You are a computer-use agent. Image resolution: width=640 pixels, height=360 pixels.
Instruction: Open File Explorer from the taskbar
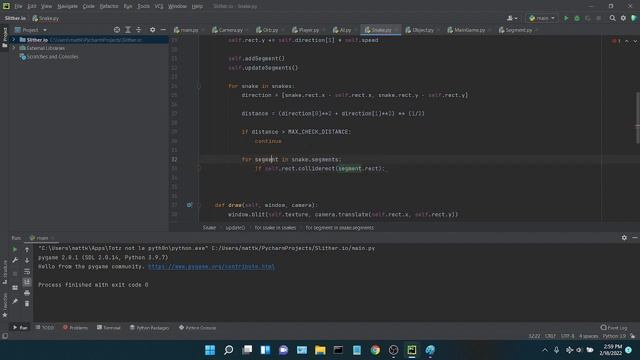pyautogui.click(x=320, y=350)
